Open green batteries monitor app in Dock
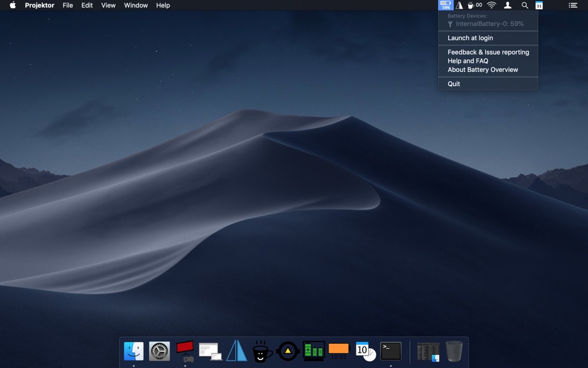Viewport: 588px width, 368px height. tap(314, 351)
